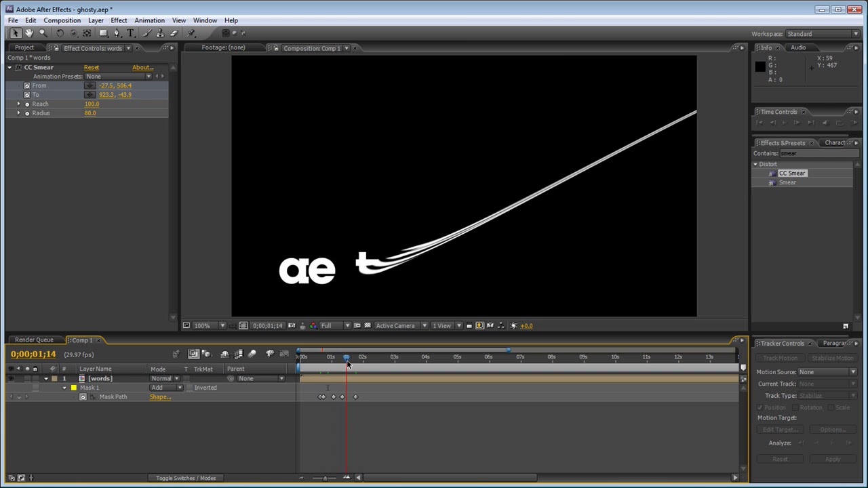Click the About link for CC Smear

tap(143, 67)
